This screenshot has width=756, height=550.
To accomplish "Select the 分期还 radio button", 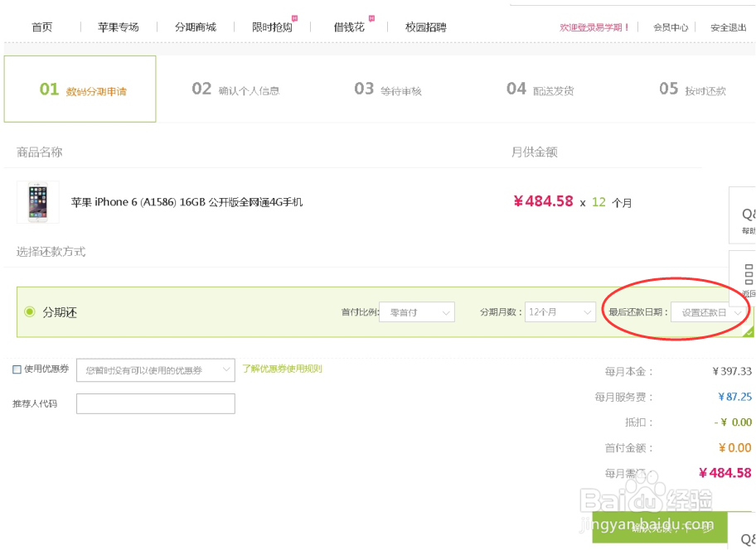I will pos(30,311).
